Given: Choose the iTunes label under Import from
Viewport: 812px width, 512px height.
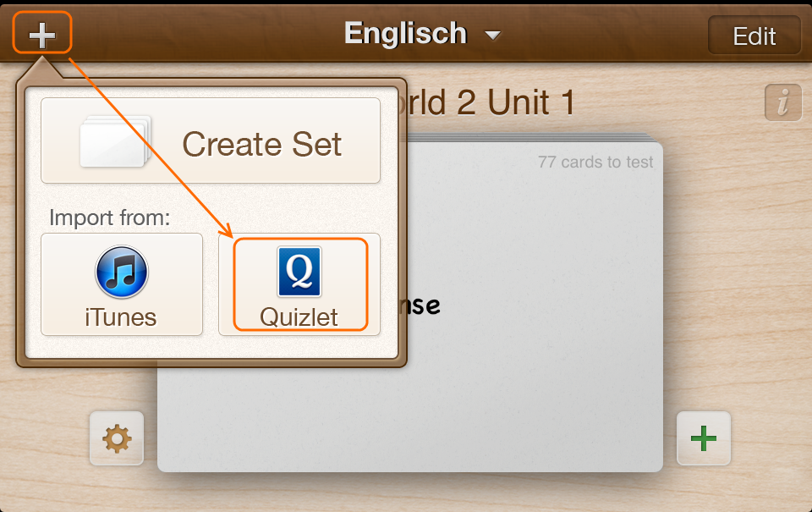Looking at the screenshot, I should click(121, 317).
